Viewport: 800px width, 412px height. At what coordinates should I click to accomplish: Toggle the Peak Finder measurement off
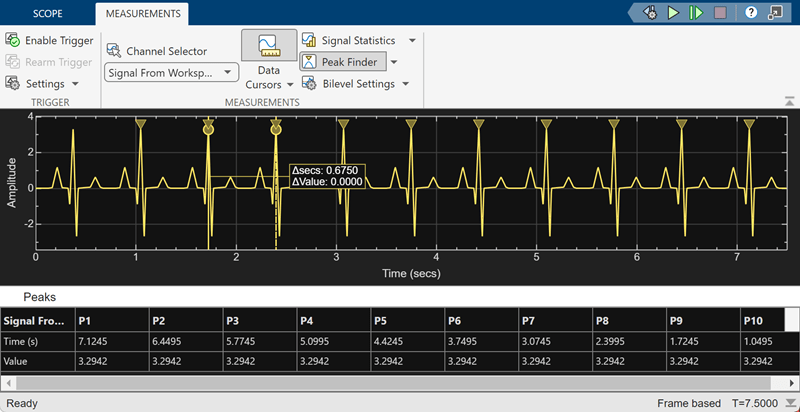(345, 62)
